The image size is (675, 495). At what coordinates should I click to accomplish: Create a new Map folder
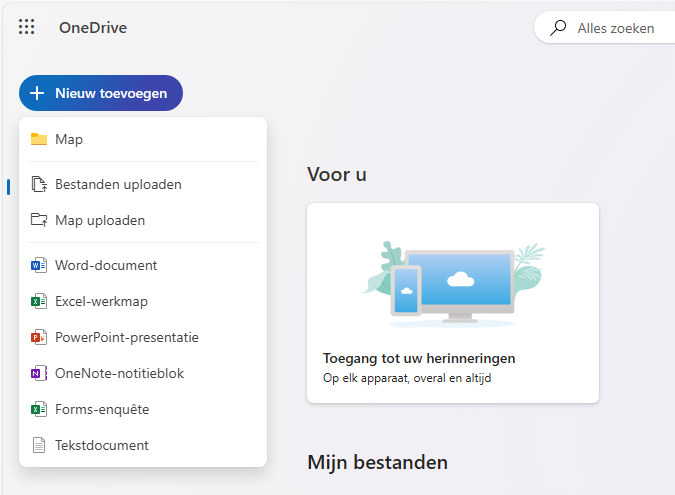tap(143, 139)
